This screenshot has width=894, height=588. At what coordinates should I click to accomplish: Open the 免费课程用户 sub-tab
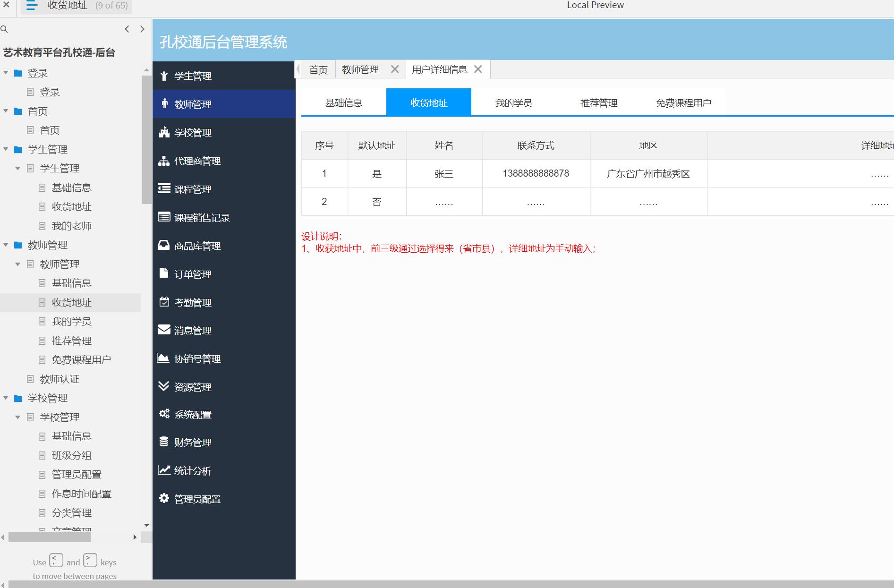coord(684,102)
